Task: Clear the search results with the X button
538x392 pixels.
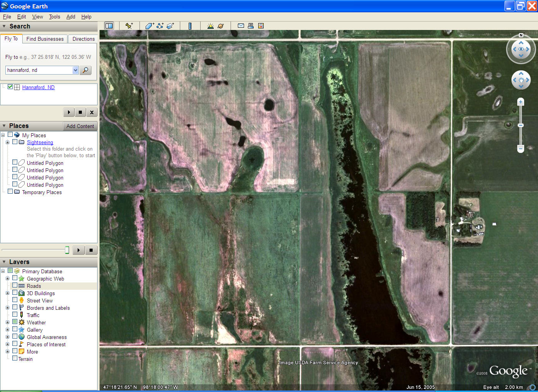Action: 92,112
